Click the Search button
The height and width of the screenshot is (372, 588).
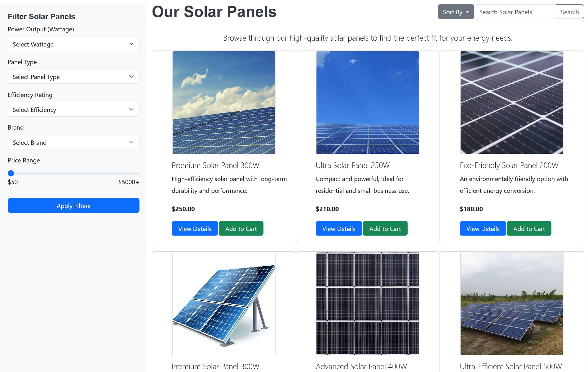tap(569, 12)
